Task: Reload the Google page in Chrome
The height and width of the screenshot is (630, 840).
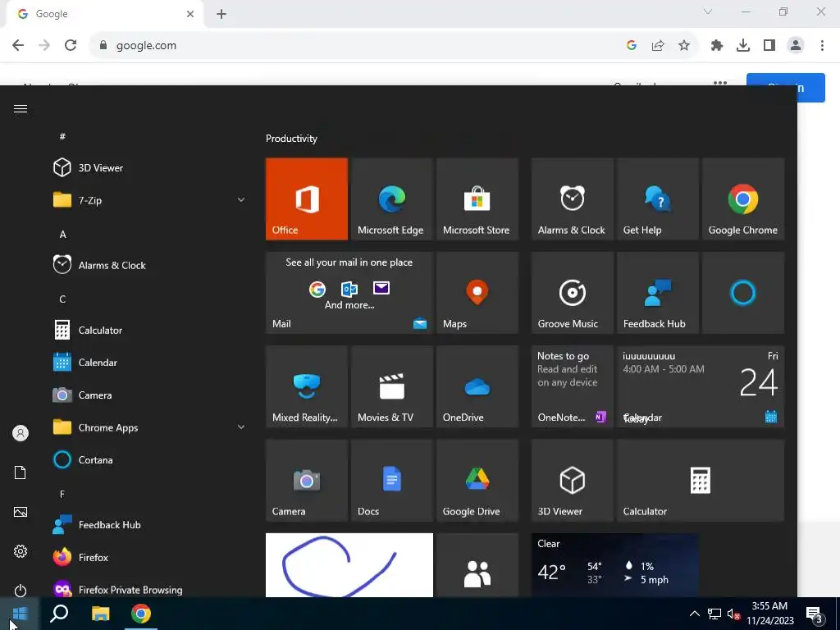Action: 71,46
